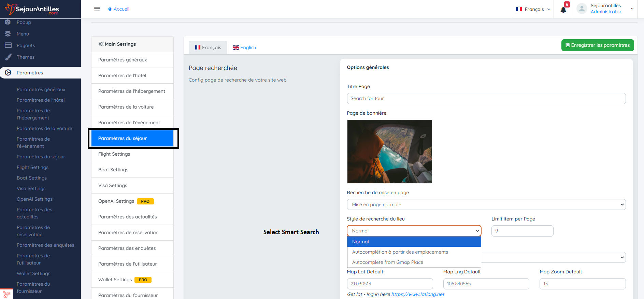The image size is (644, 299).
Task: Click Enregistrer les paramètres button
Action: (x=598, y=45)
